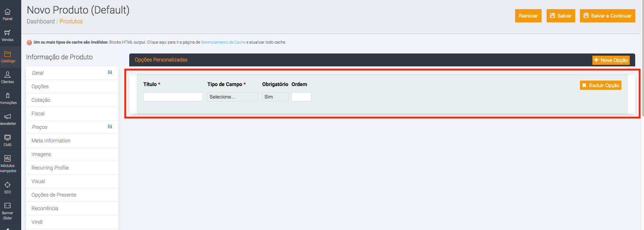The height and width of the screenshot is (230, 644).
Task: Select the Geral tab
Action: coord(72,73)
